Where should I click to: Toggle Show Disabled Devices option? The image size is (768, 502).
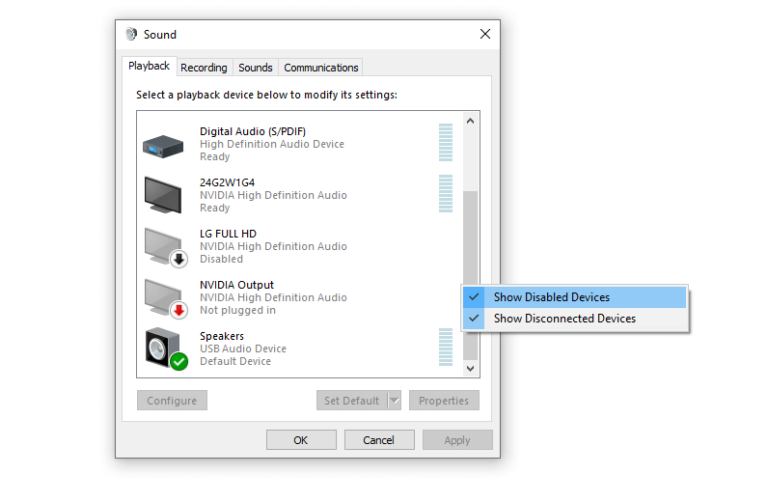point(575,297)
